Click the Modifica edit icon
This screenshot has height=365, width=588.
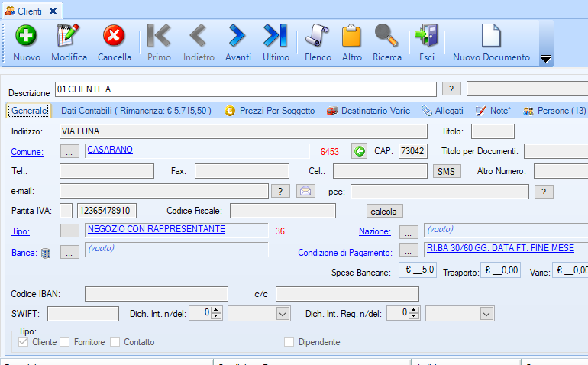69,37
